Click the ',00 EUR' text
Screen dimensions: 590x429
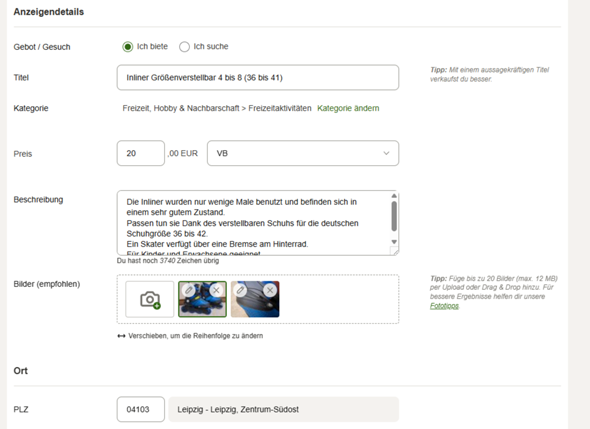[x=183, y=154]
